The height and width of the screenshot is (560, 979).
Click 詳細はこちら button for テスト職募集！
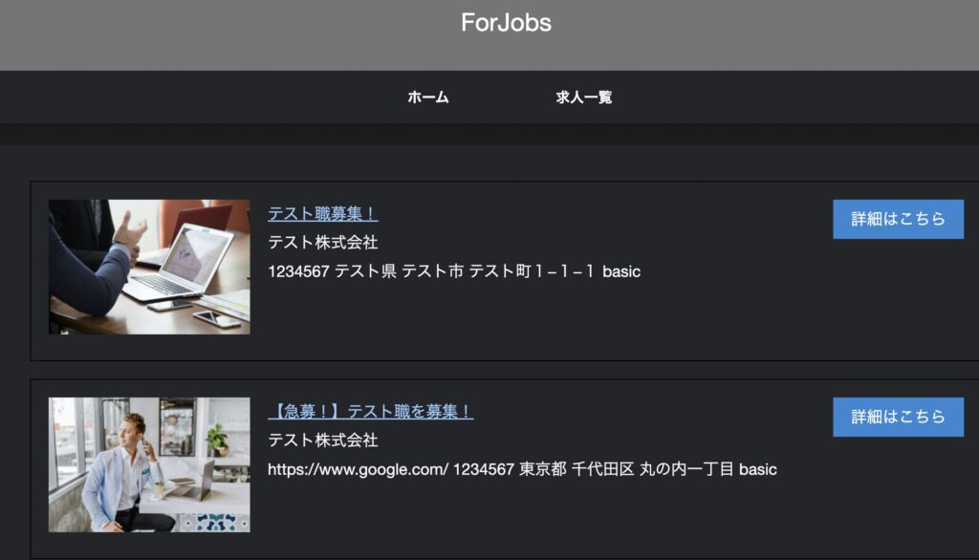898,219
